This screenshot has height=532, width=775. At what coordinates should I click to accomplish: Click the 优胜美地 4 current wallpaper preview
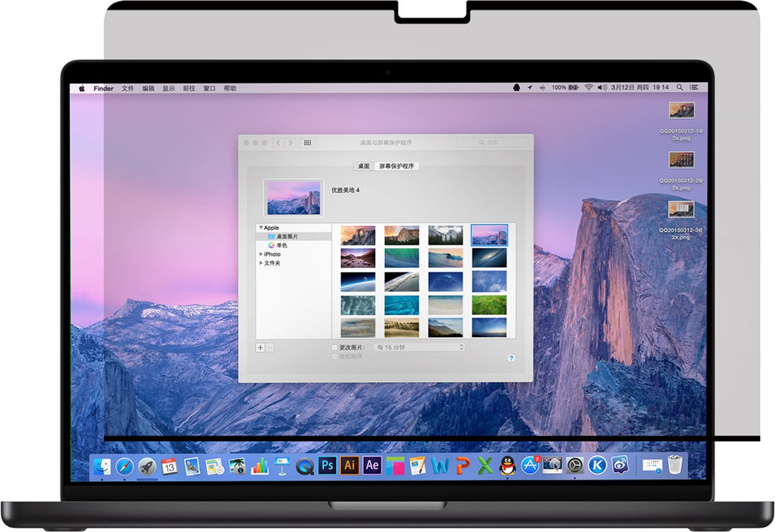(x=294, y=198)
